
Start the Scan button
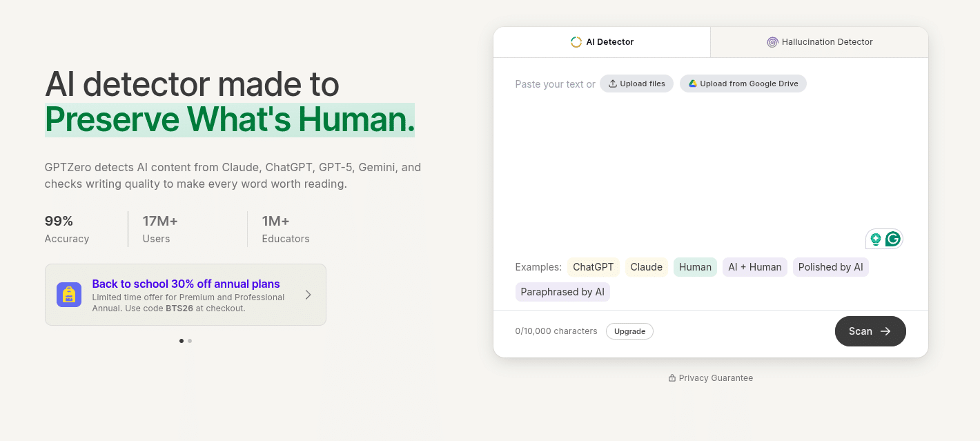pos(870,331)
